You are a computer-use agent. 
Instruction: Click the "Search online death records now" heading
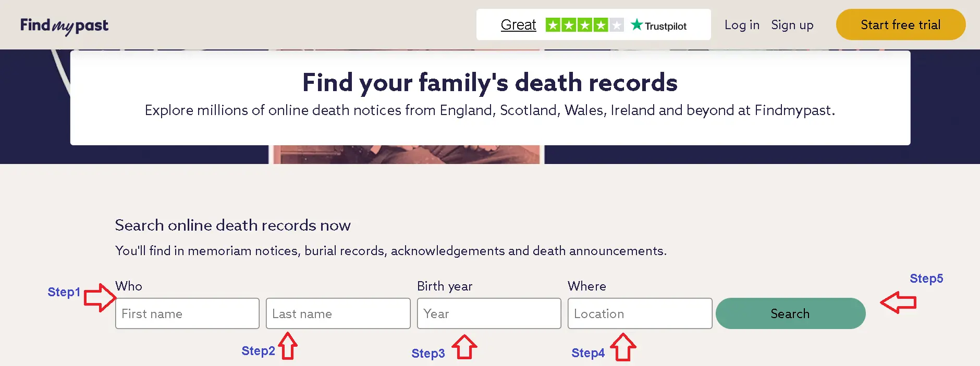coord(232,225)
